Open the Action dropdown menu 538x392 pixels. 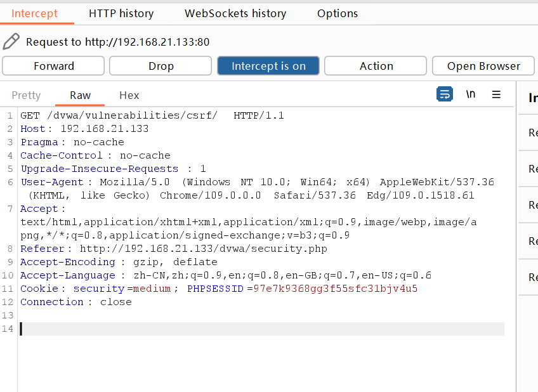point(376,66)
